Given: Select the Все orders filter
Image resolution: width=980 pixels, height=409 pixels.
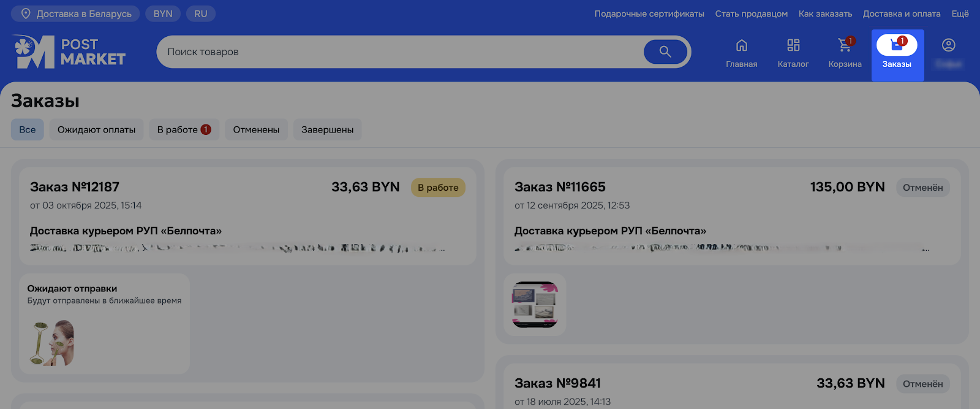Looking at the screenshot, I should (28, 129).
